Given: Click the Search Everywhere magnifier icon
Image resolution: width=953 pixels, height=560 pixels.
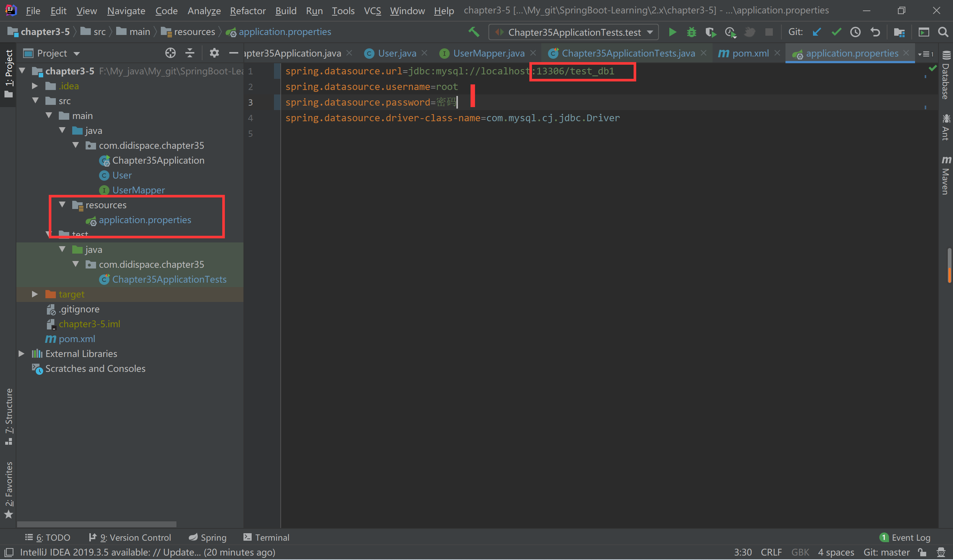Looking at the screenshot, I should (x=943, y=32).
